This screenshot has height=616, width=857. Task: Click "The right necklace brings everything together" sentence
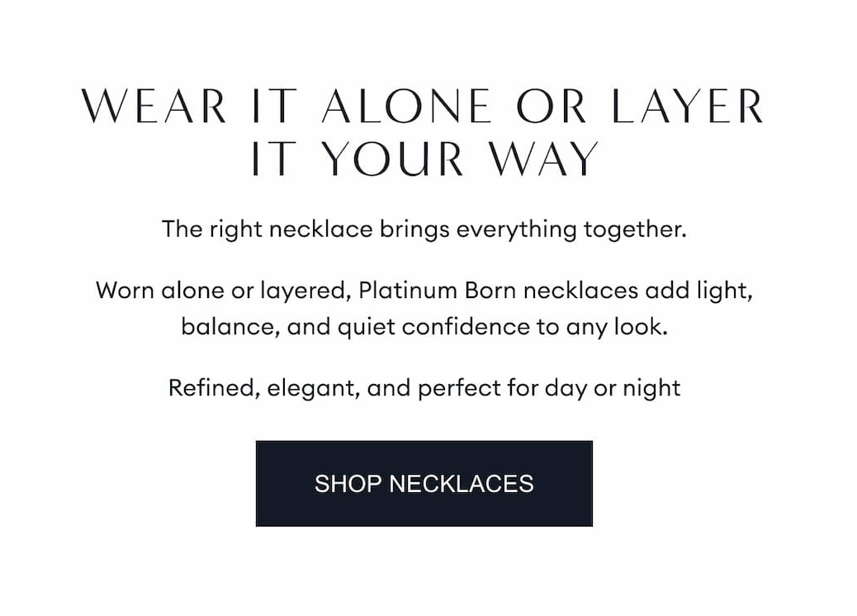424,228
